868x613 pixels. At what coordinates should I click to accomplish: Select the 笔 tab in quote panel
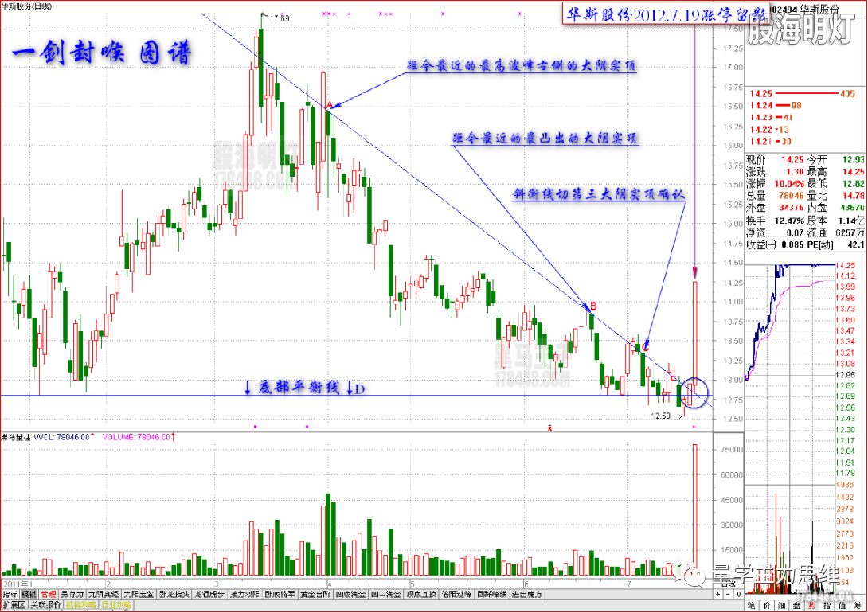[x=753, y=607]
